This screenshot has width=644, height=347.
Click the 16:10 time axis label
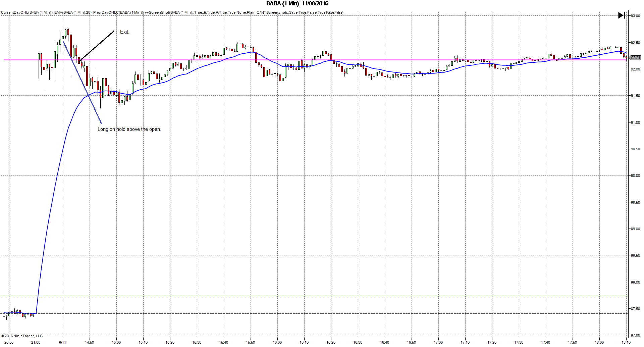click(x=304, y=342)
